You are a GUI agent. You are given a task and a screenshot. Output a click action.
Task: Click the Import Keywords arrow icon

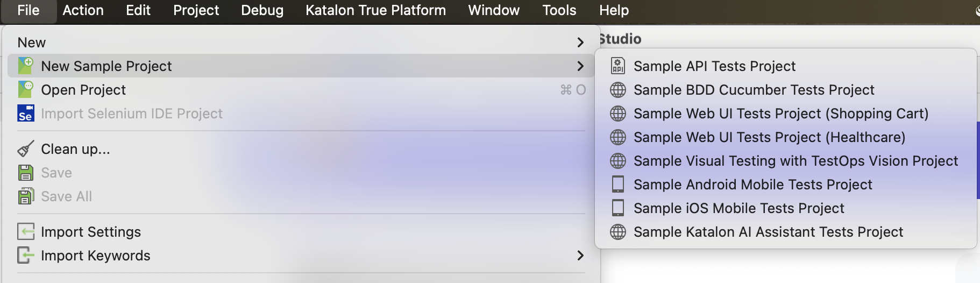click(x=26, y=255)
